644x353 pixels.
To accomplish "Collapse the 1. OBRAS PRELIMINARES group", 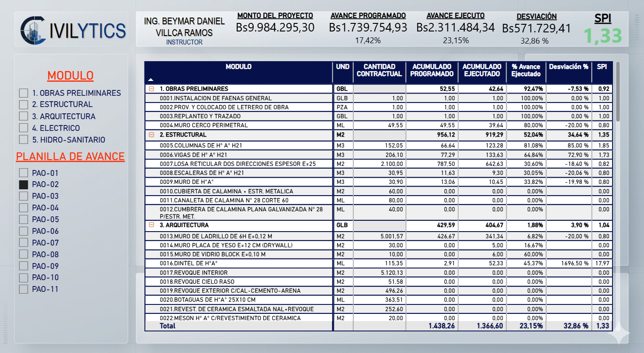I will tap(152, 89).
